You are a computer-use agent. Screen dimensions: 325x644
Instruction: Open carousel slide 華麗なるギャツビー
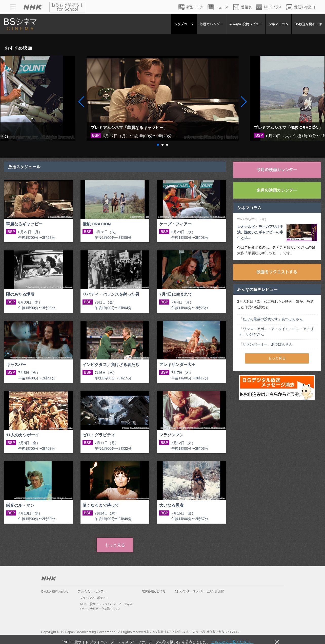tap(162, 98)
